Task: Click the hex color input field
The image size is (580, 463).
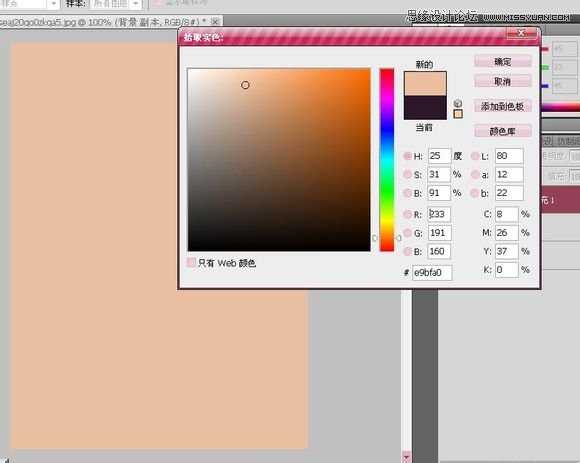Action: click(432, 273)
